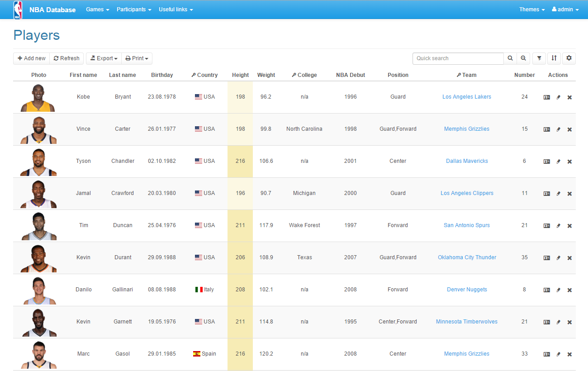Screen dimensions: 588x371
Task: Sort by the Country column header
Action: click(204, 75)
